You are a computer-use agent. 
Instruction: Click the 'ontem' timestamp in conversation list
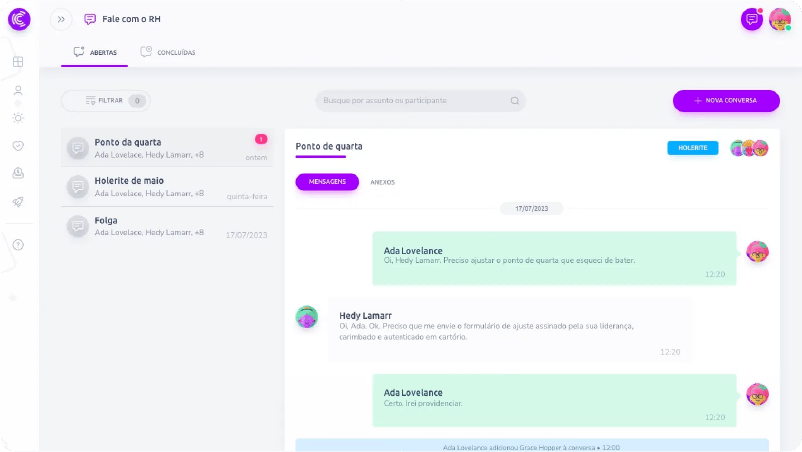tap(256, 157)
